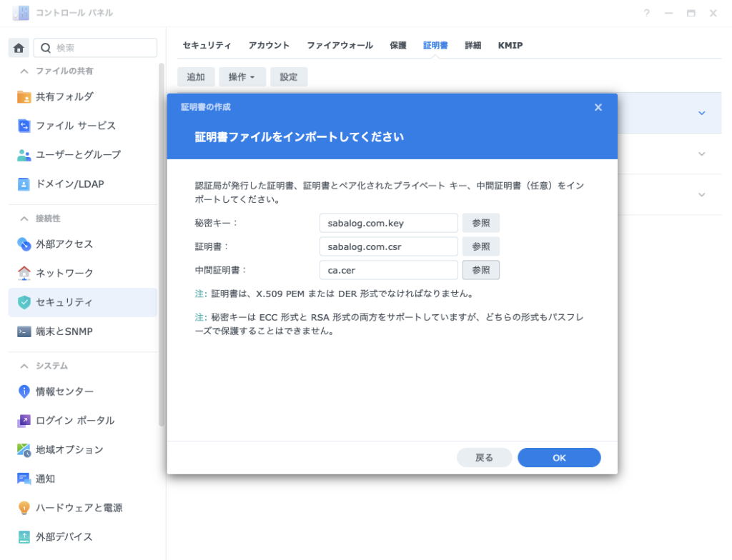Open the Info Center (情報センター) icon
Viewport: 732px width, 560px height.
click(x=24, y=391)
